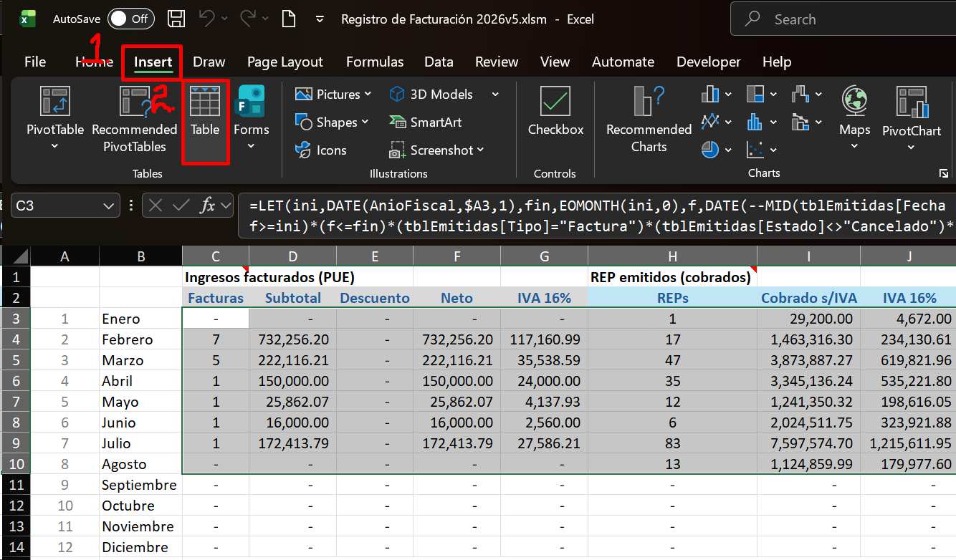
Task: Click the cell "117,160.99"
Action: click(x=544, y=339)
